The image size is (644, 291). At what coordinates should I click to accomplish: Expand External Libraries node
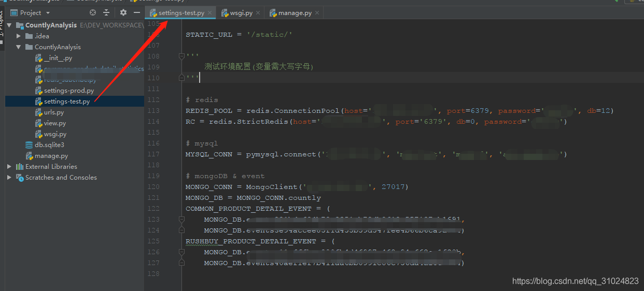[9, 167]
